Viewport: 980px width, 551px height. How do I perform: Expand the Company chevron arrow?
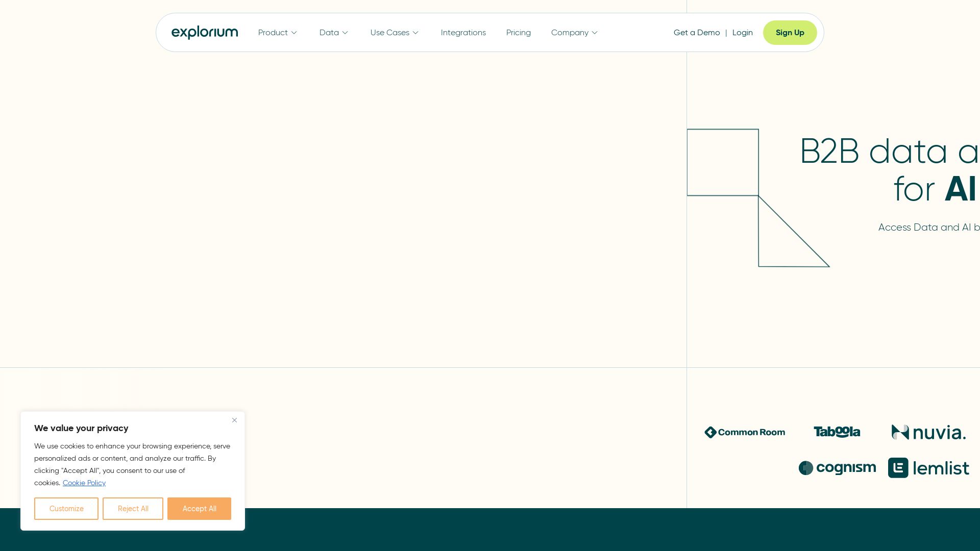pos(595,33)
